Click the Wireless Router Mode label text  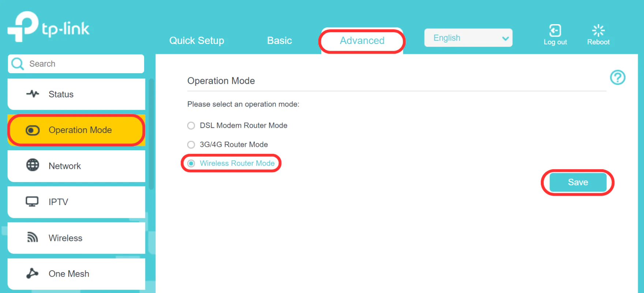(x=237, y=163)
